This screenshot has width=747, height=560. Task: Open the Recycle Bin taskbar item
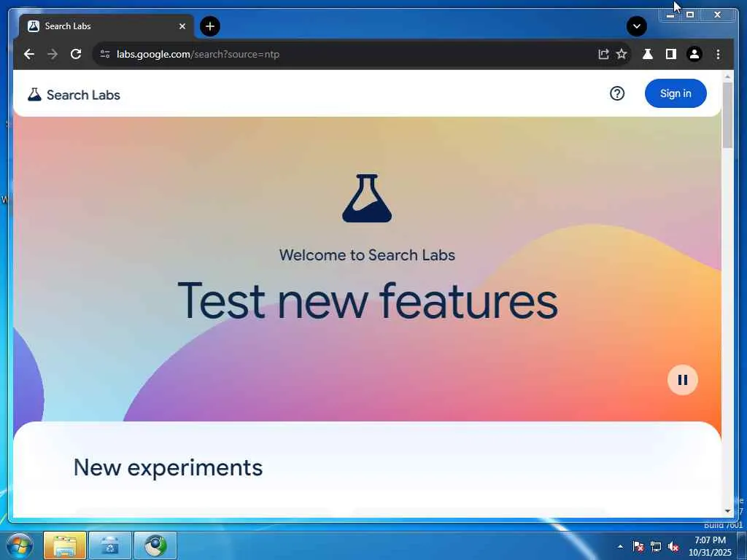click(x=110, y=545)
